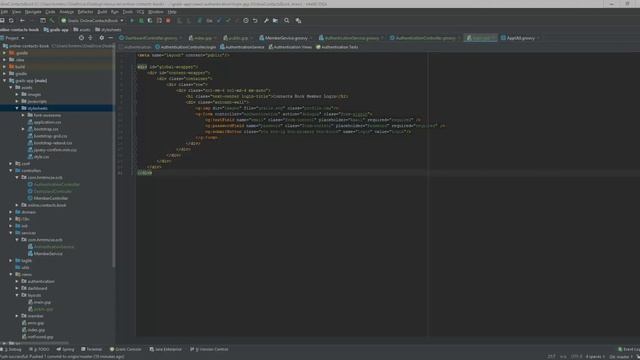Open the run configuration dropdown OnlineContactsBook
The height and width of the screenshot is (360, 640).
(93, 20)
